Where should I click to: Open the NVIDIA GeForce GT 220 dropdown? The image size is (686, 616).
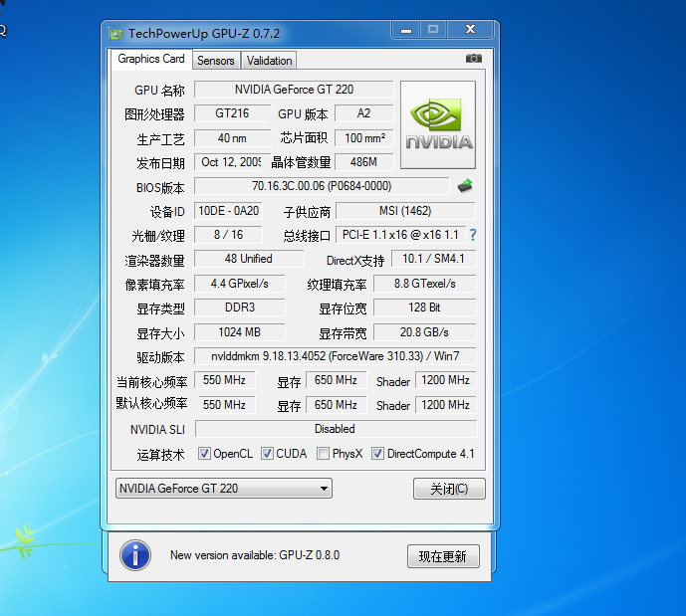[x=223, y=489]
